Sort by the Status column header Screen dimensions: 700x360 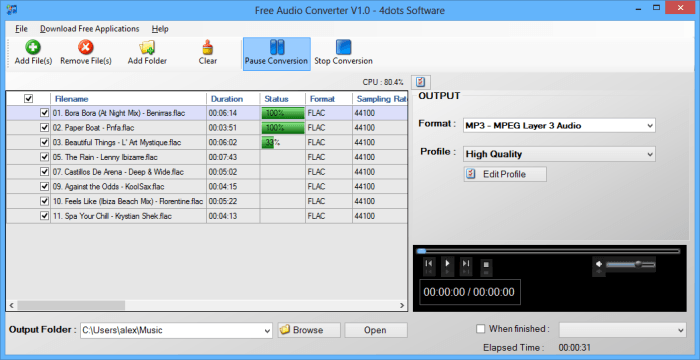[283, 99]
